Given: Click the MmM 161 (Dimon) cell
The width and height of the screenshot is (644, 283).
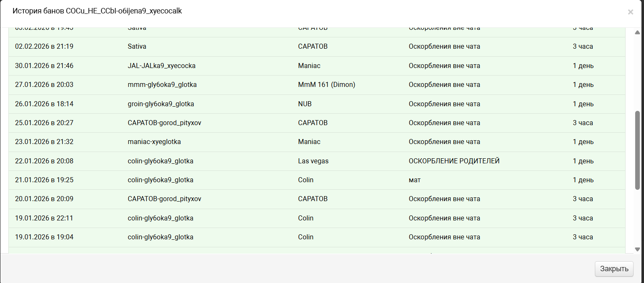Looking at the screenshot, I should (x=326, y=85).
